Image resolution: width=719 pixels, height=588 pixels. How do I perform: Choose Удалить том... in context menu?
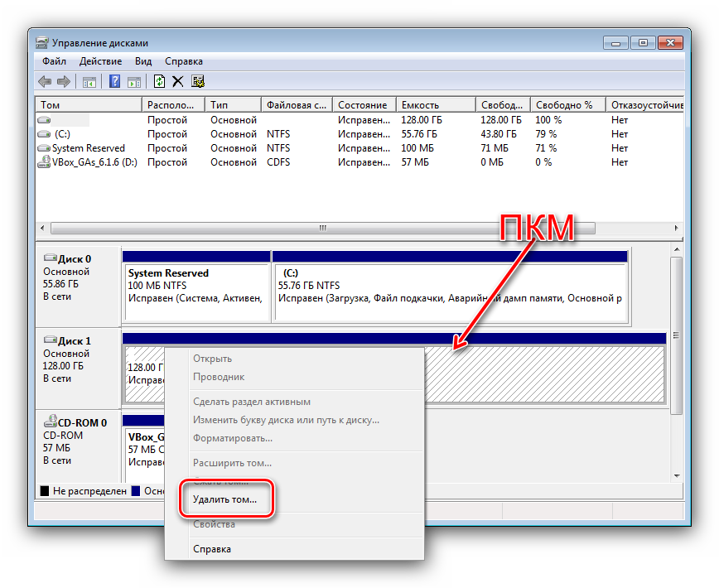coord(224,499)
